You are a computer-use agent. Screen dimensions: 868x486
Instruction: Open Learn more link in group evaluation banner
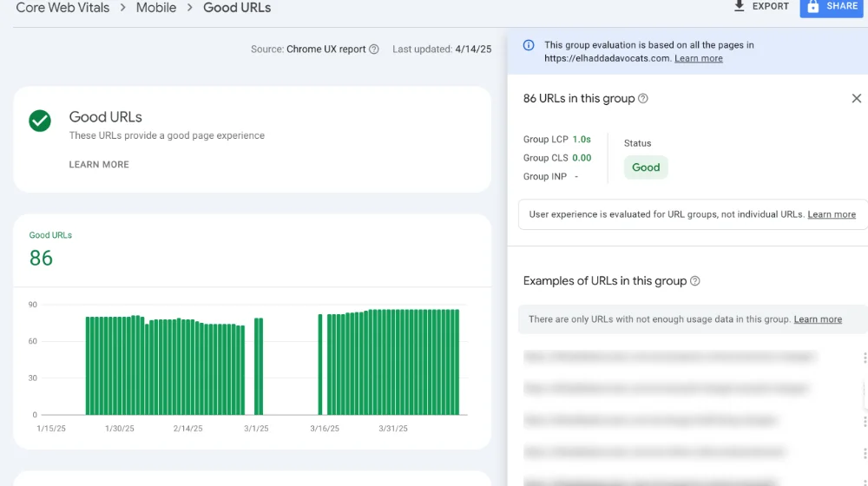point(699,58)
